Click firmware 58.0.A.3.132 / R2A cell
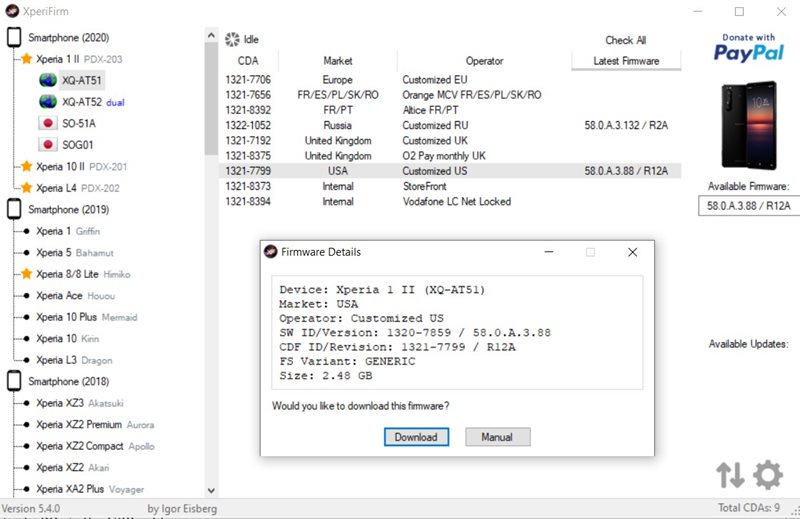800x519 pixels. tap(626, 126)
